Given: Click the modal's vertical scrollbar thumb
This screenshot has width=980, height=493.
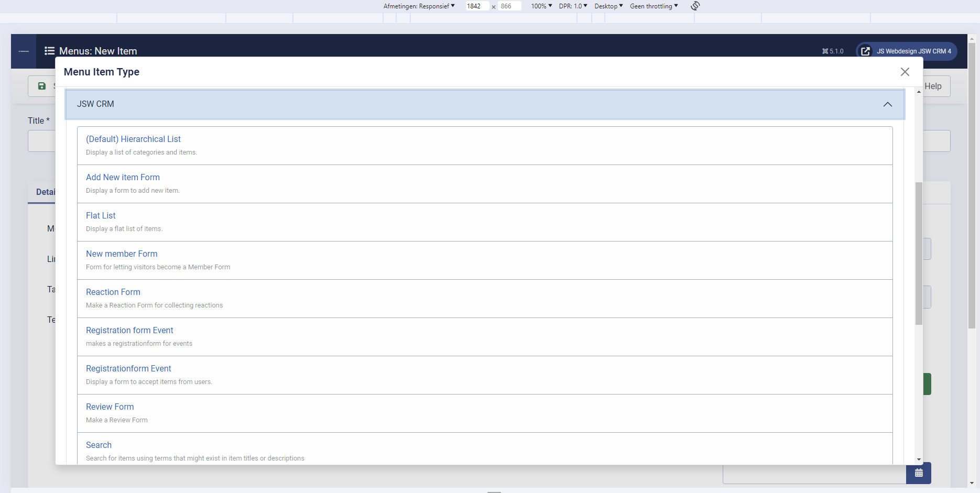Looking at the screenshot, I should pos(918,254).
